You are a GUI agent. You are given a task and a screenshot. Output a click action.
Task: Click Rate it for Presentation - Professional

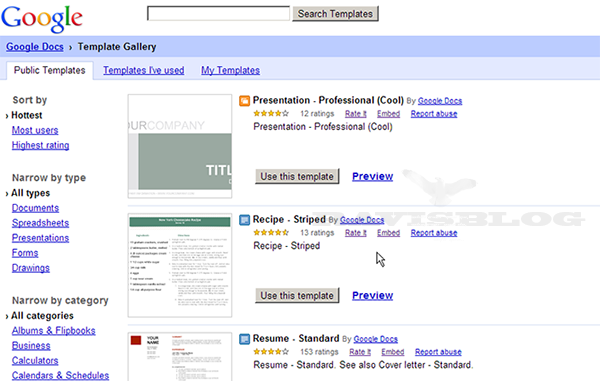click(355, 114)
